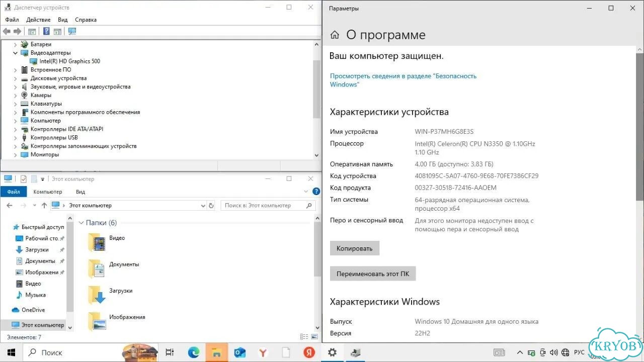Screen dimensions: 644x362
Task: Open the Компьютер ribbon tab in Explorer
Action: 48,192
